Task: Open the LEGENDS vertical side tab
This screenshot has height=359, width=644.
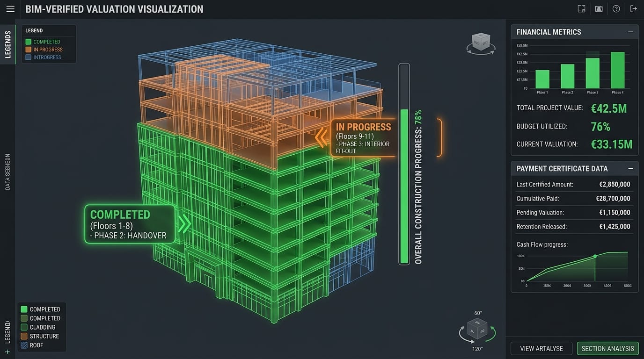Action: [x=7, y=44]
